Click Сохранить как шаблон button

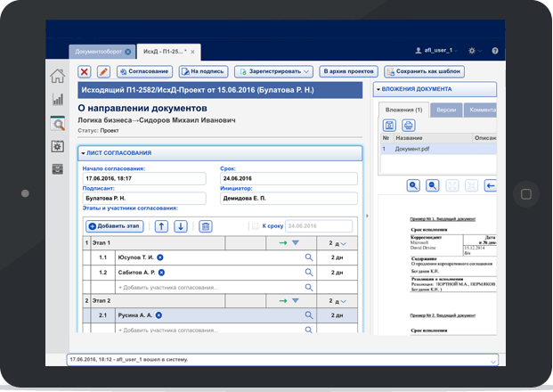pyautogui.click(x=424, y=71)
